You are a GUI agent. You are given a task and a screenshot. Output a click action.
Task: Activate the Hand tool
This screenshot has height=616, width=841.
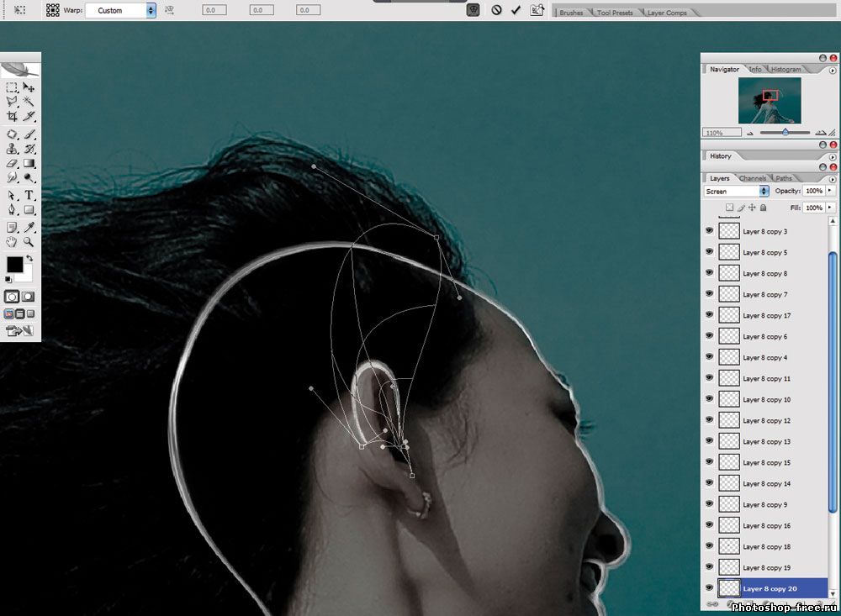(x=12, y=241)
